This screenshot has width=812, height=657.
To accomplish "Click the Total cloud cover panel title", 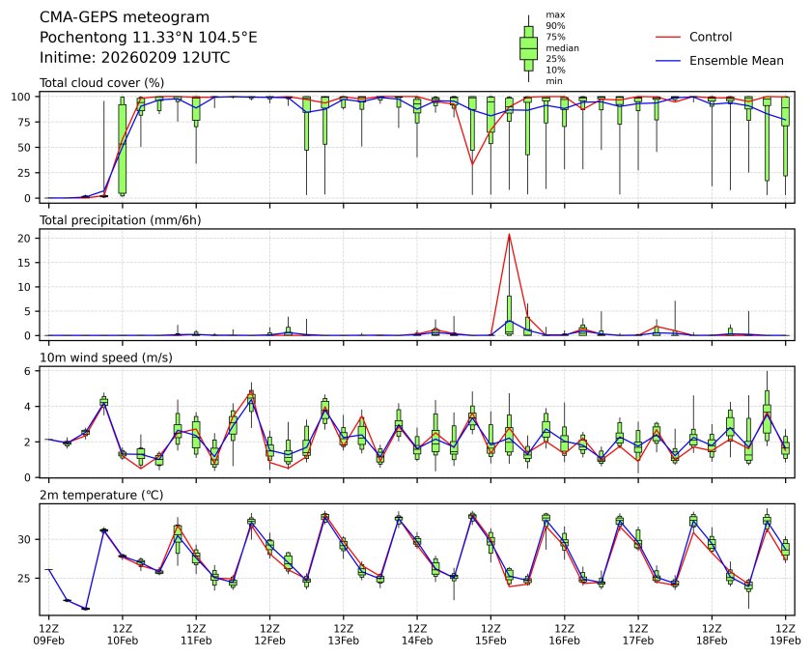I will [101, 83].
